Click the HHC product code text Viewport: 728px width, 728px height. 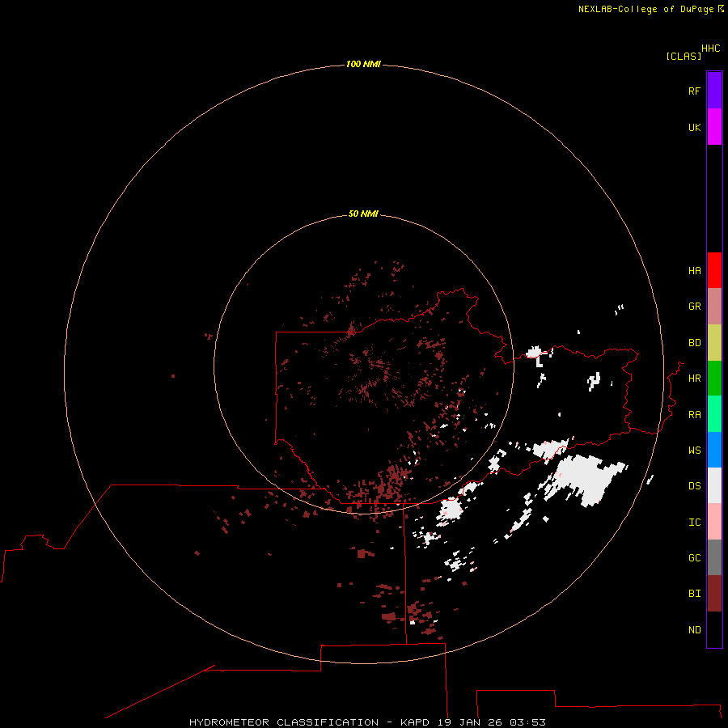[x=711, y=49]
